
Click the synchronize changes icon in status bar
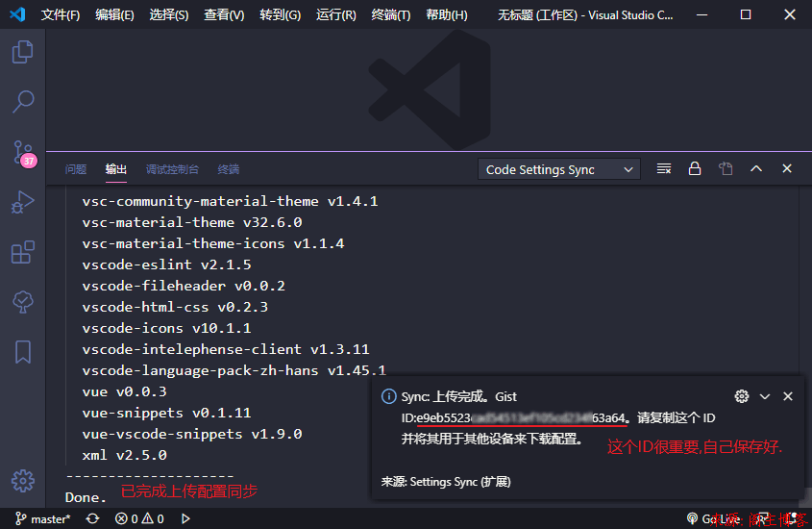coord(92,518)
